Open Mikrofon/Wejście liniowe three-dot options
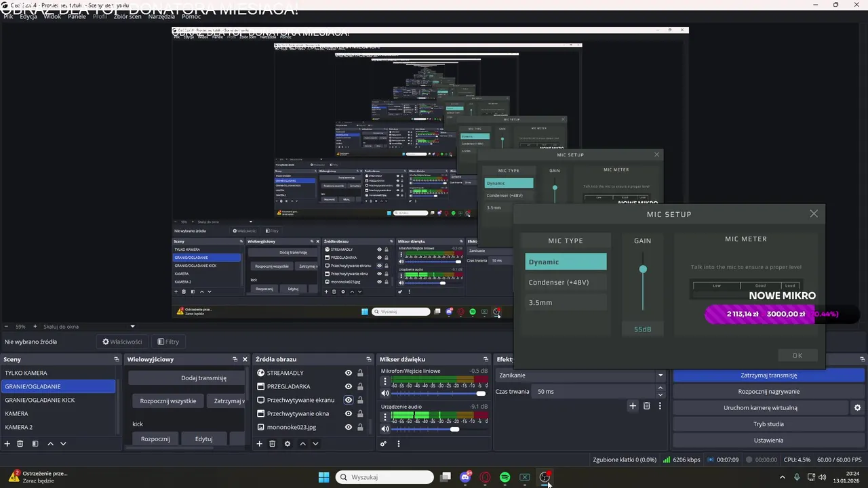The image size is (868, 488). (x=385, y=381)
